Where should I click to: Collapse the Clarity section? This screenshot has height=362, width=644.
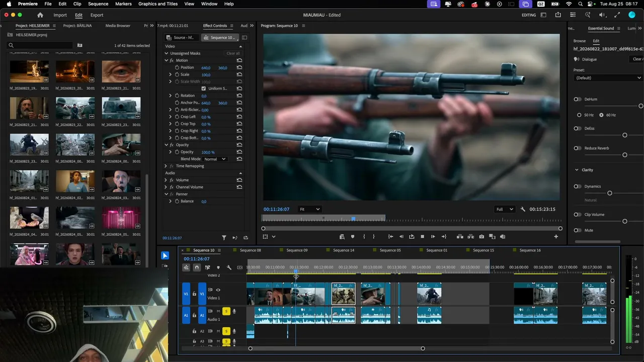(x=577, y=170)
